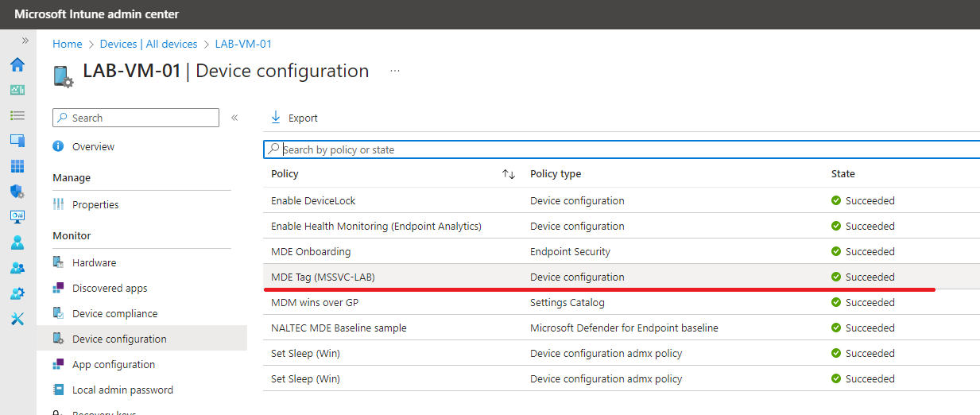Open Troubleshooting tools icon in rail
Image resolution: width=980 pixels, height=415 pixels.
17,319
